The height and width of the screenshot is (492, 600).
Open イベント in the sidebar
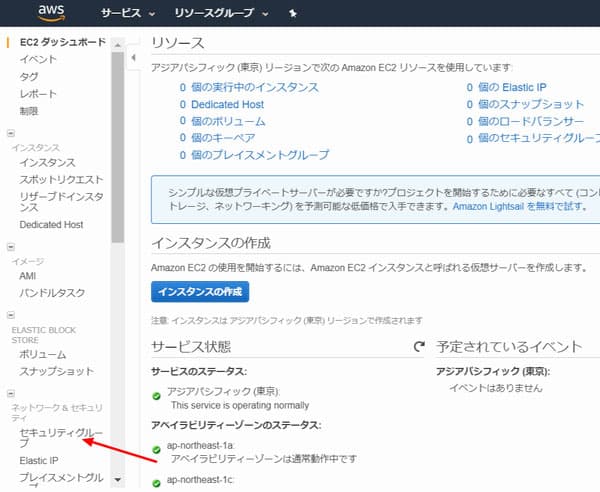pos(38,59)
